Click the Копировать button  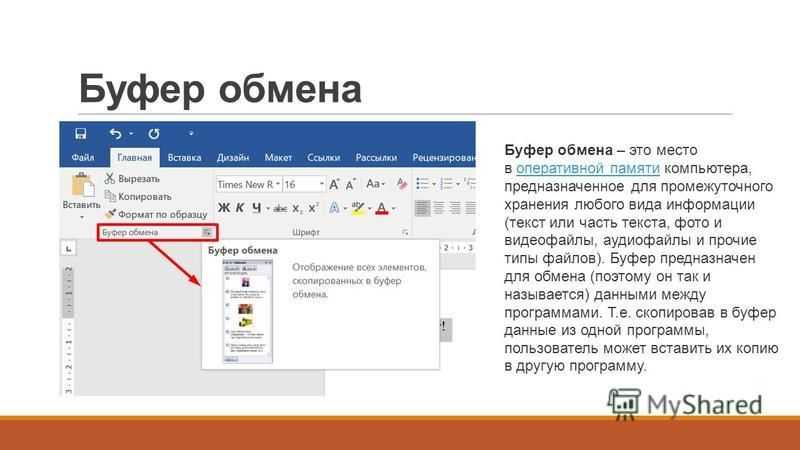point(138,196)
